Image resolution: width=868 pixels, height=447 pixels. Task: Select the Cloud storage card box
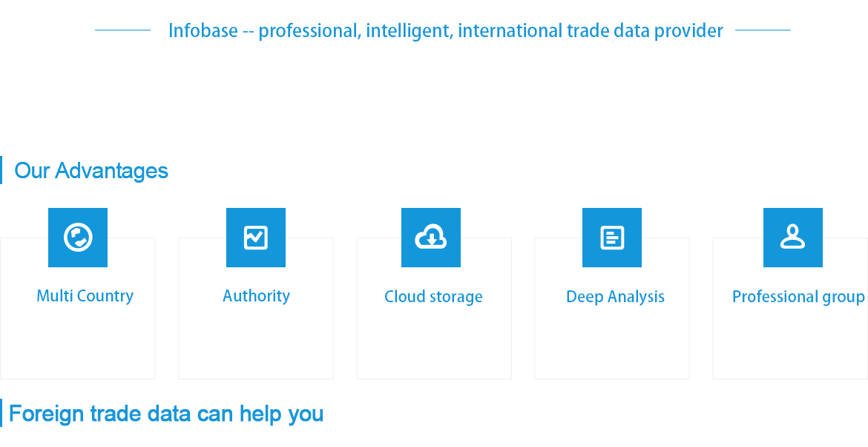[x=434, y=309]
